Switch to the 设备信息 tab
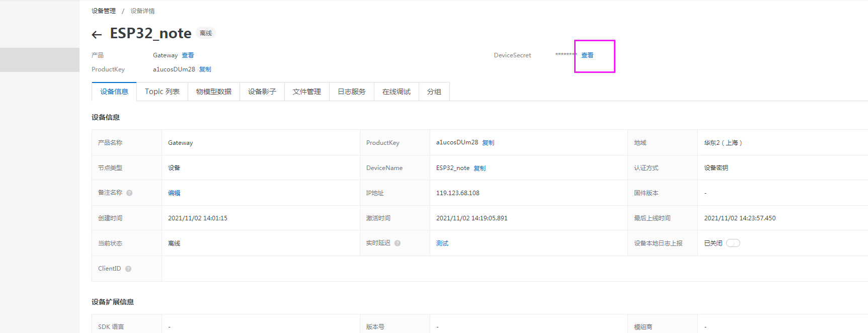Viewport: 868px width, 333px height. (114, 92)
